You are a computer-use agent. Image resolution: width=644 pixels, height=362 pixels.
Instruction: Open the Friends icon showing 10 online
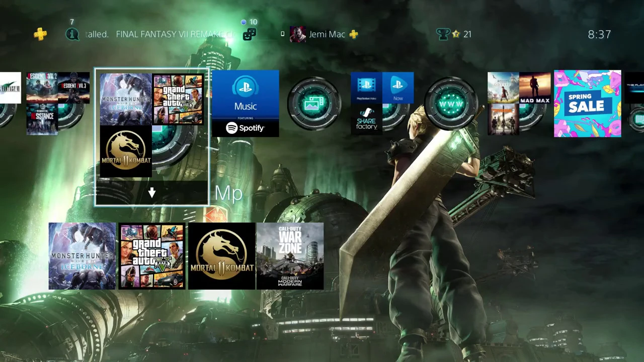click(250, 34)
